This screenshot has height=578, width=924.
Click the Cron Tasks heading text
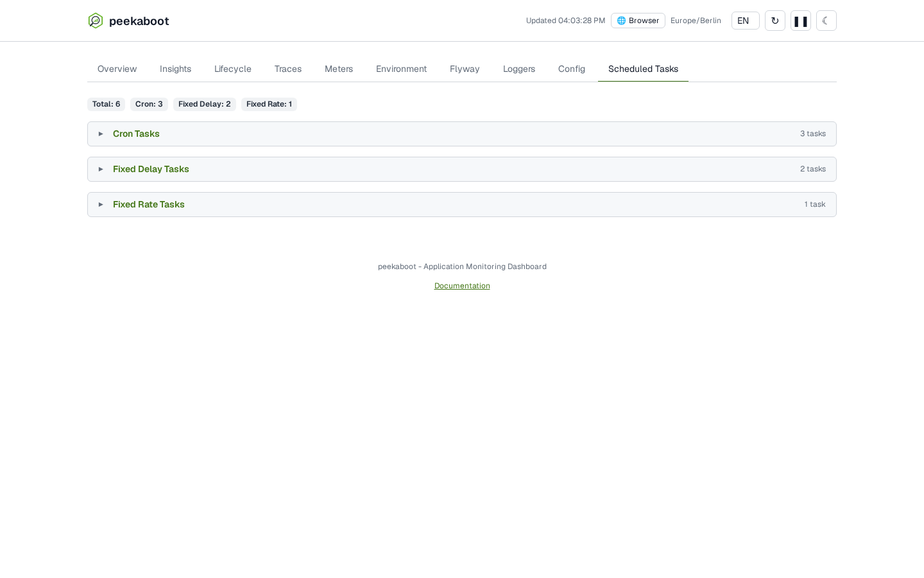click(136, 134)
